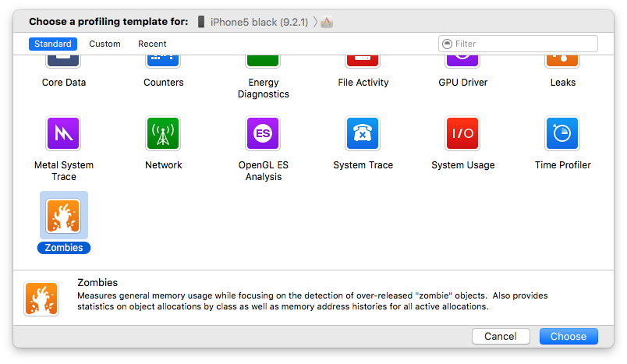Click the Network label
627x364 pixels.
164,165
